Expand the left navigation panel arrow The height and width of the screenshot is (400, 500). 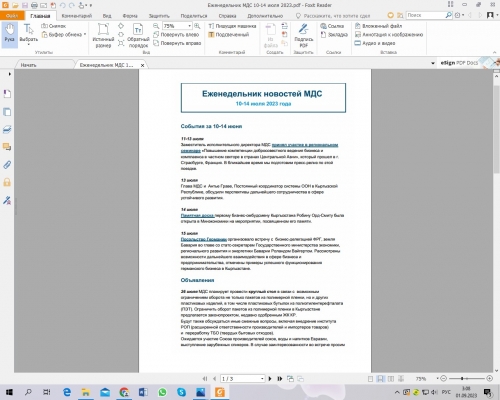10,74
